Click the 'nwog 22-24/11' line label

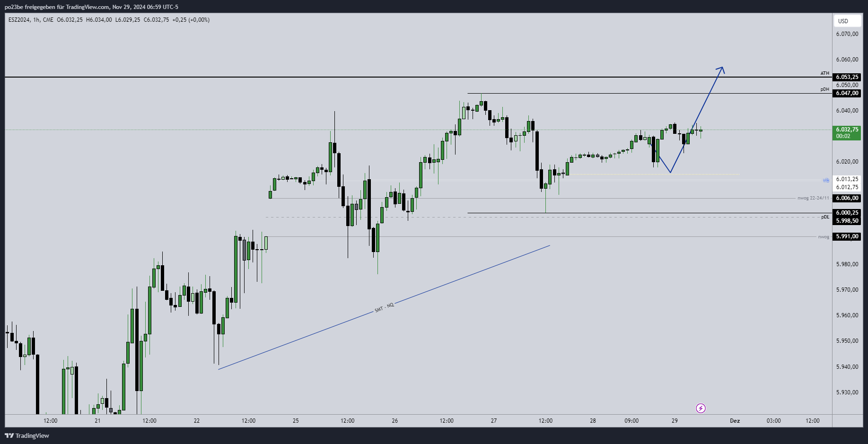pyautogui.click(x=813, y=198)
